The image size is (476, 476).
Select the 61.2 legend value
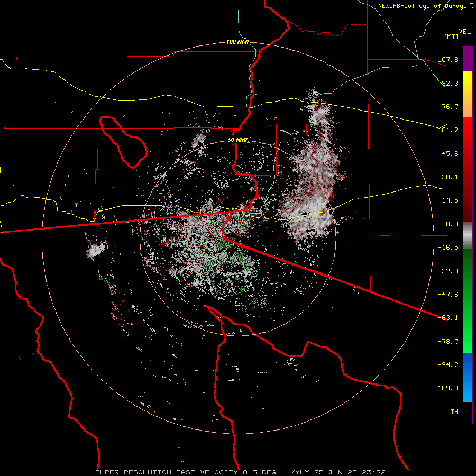click(450, 130)
